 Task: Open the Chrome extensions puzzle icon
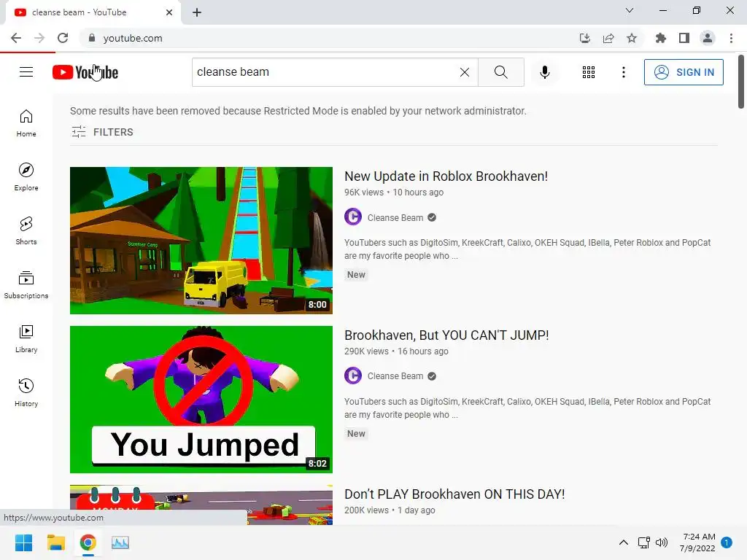(661, 38)
